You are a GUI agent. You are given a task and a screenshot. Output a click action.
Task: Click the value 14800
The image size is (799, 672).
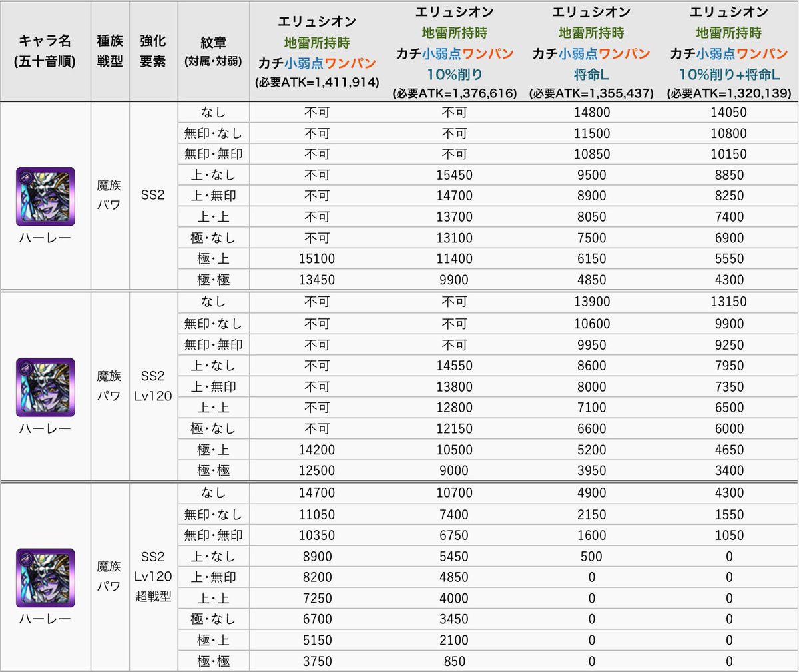(x=592, y=113)
